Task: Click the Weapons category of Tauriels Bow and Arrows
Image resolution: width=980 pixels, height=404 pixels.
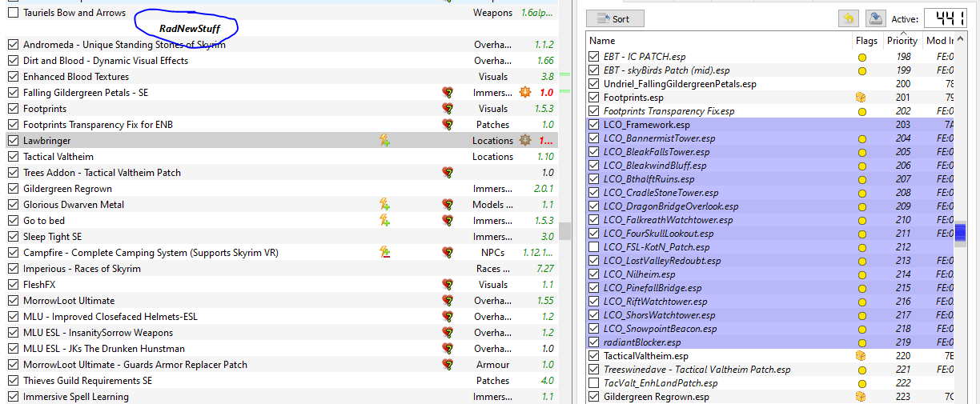Action: 492,13
